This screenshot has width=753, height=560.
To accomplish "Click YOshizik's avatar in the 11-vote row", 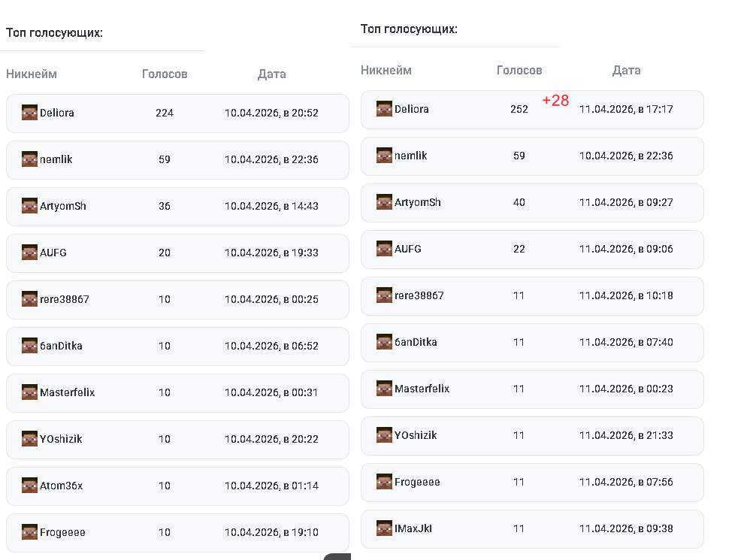I will click(x=384, y=435).
